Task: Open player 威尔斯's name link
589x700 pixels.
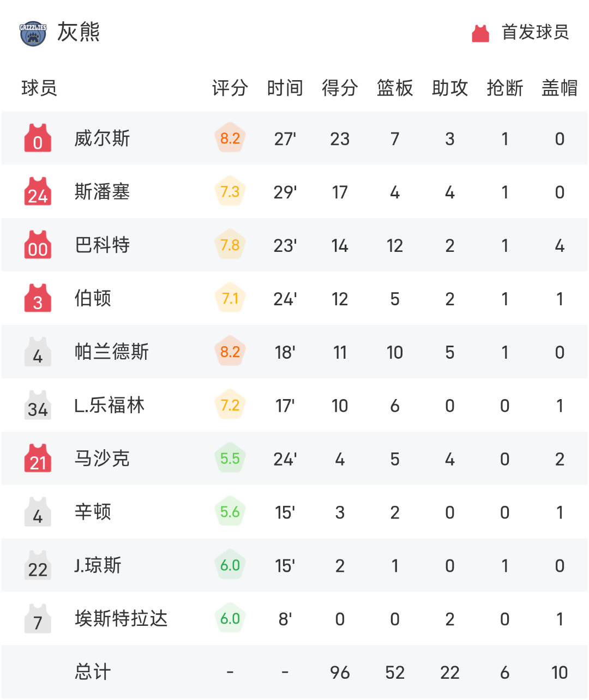Action: point(103,138)
